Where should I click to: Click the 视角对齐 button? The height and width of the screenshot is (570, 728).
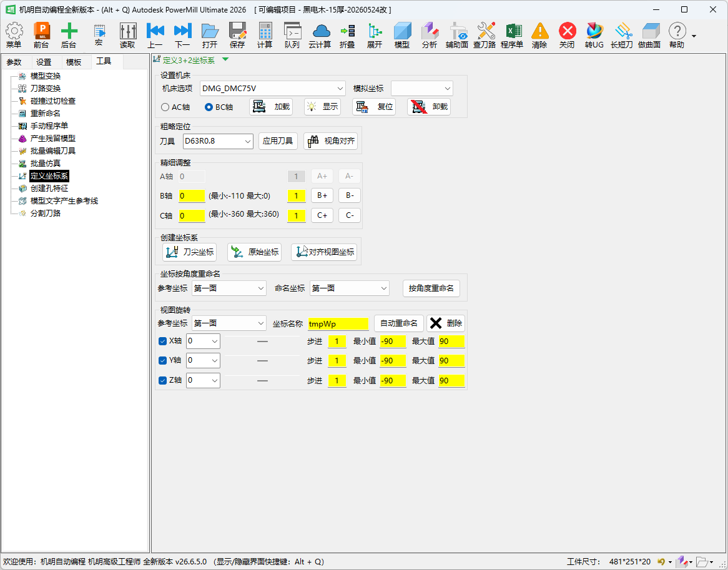(x=330, y=141)
